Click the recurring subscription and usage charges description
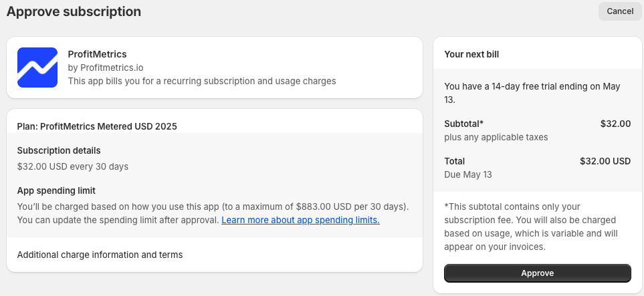 coord(202,81)
